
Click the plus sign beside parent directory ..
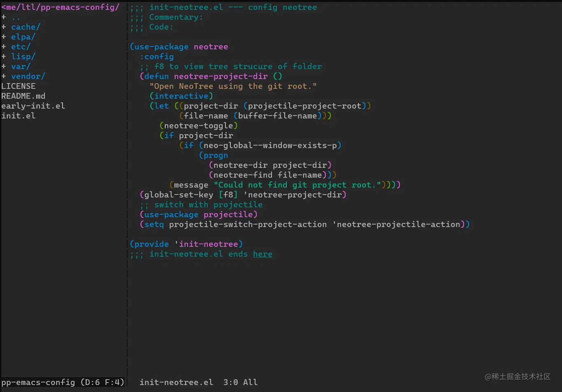[4, 17]
